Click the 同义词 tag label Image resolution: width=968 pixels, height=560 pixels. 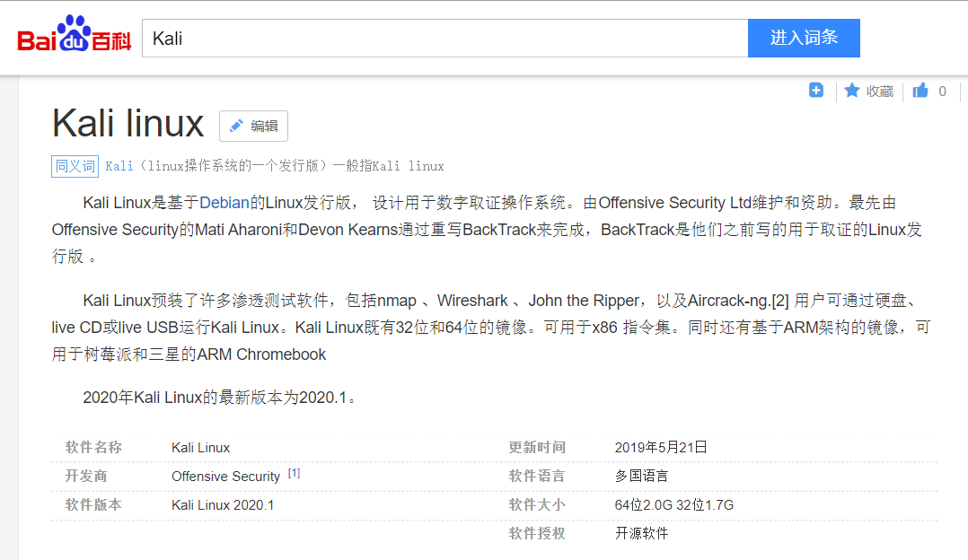75,166
